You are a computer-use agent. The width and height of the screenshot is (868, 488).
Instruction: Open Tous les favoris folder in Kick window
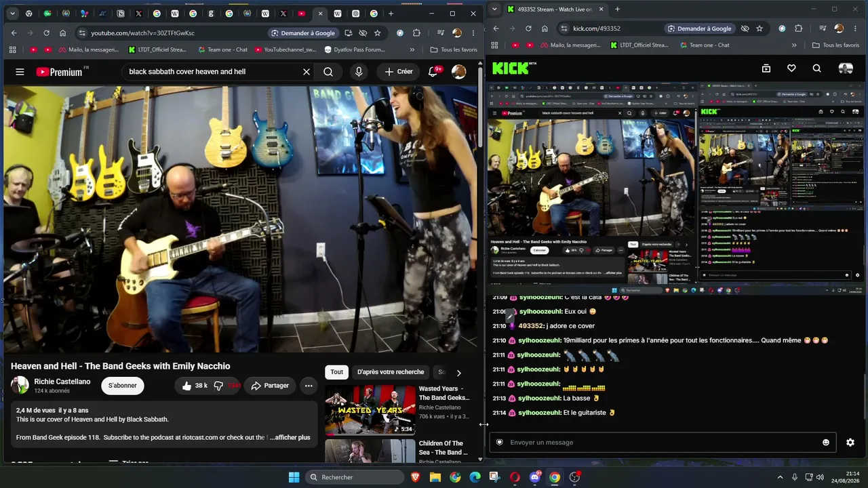click(835, 45)
